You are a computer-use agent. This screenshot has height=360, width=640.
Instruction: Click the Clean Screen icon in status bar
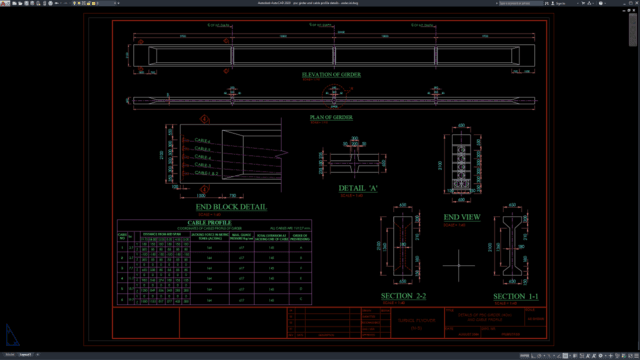tap(630, 356)
